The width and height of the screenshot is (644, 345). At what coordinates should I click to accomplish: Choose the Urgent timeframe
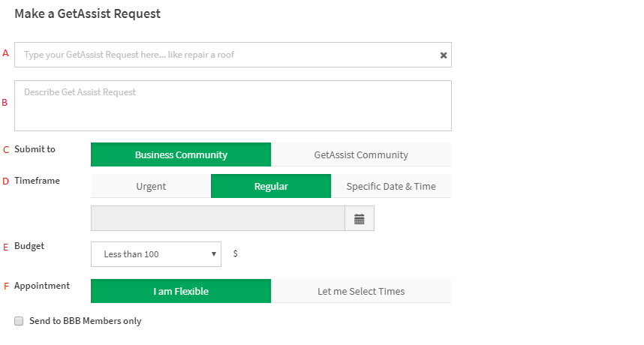click(151, 186)
